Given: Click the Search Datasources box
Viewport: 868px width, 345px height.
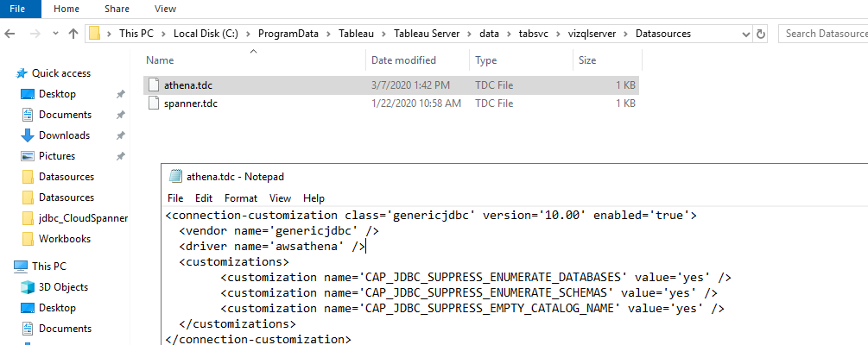Looking at the screenshot, I should pyautogui.click(x=823, y=34).
